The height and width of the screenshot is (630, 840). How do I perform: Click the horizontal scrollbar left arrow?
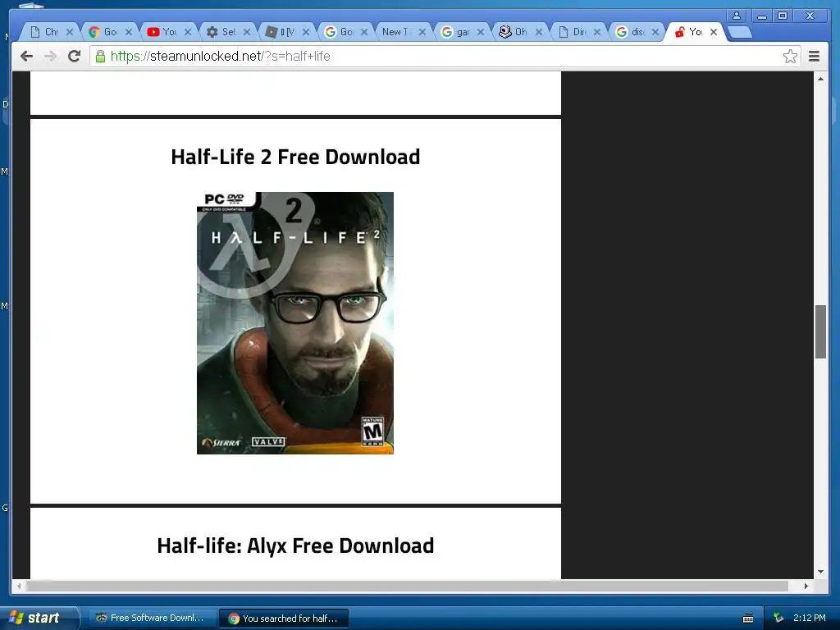pyautogui.click(x=19, y=586)
